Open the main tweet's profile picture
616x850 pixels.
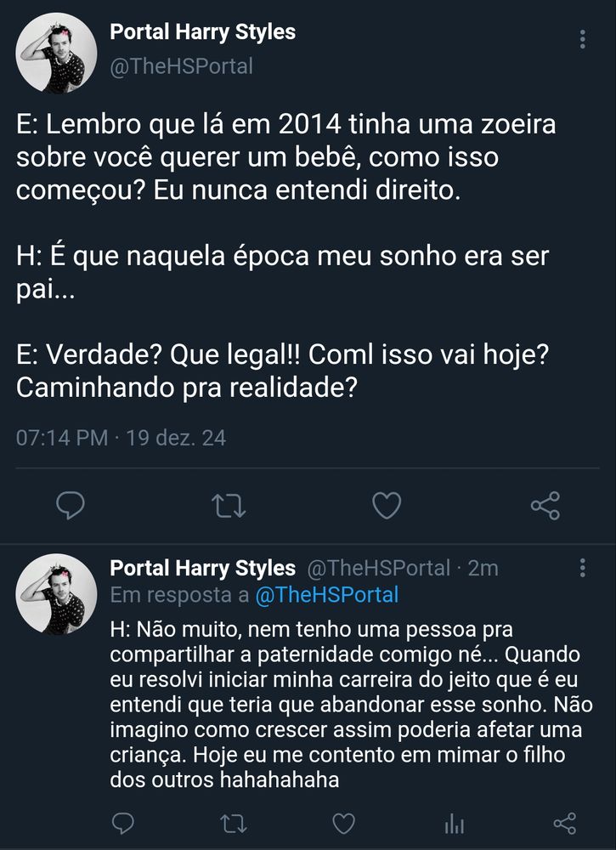click(x=56, y=54)
